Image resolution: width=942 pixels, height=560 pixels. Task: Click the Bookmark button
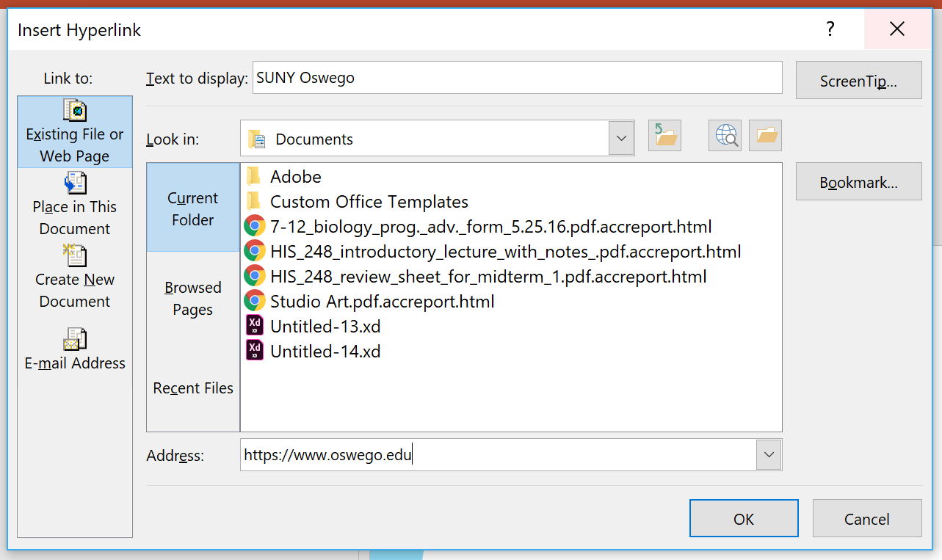(858, 181)
